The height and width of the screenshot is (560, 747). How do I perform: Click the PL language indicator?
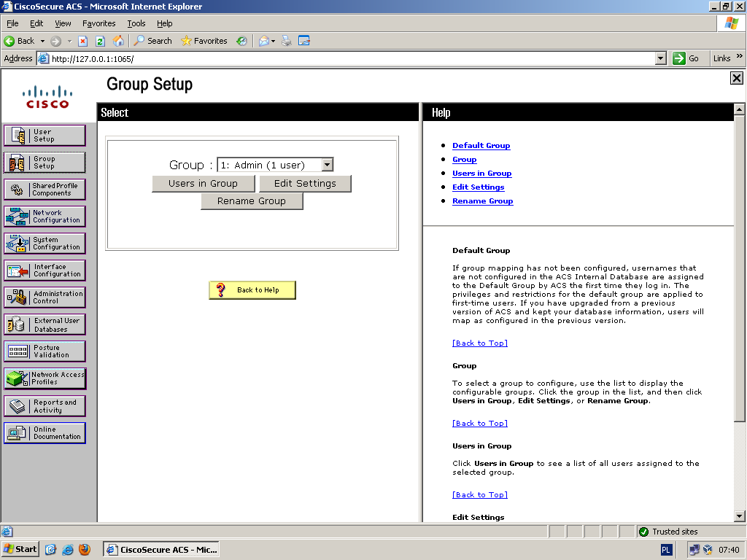(665, 550)
